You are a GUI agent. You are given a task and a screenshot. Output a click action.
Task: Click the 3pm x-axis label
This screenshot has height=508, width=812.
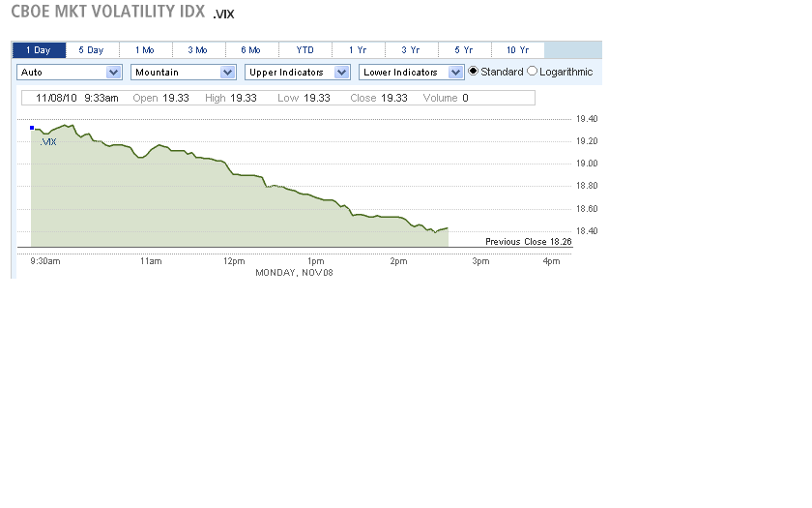[480, 261]
